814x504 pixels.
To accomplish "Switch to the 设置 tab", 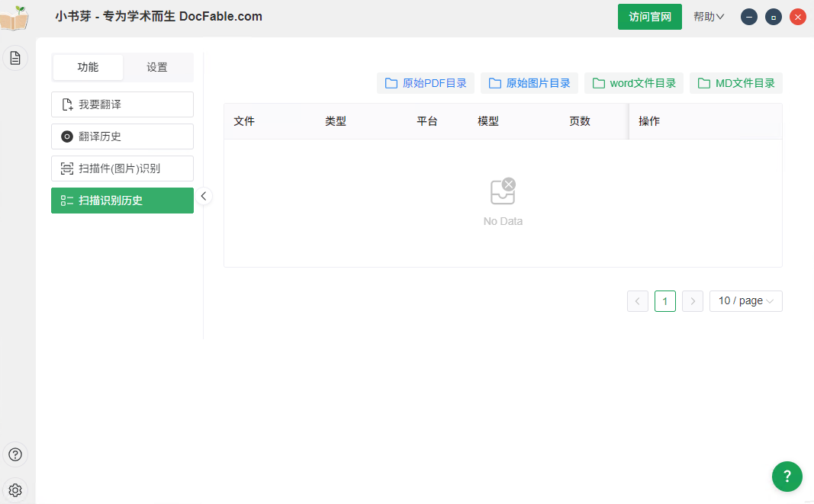I will pyautogui.click(x=157, y=67).
